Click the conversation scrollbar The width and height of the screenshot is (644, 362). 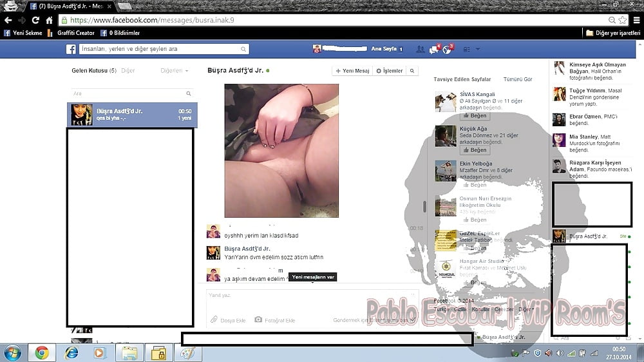tap(424, 207)
